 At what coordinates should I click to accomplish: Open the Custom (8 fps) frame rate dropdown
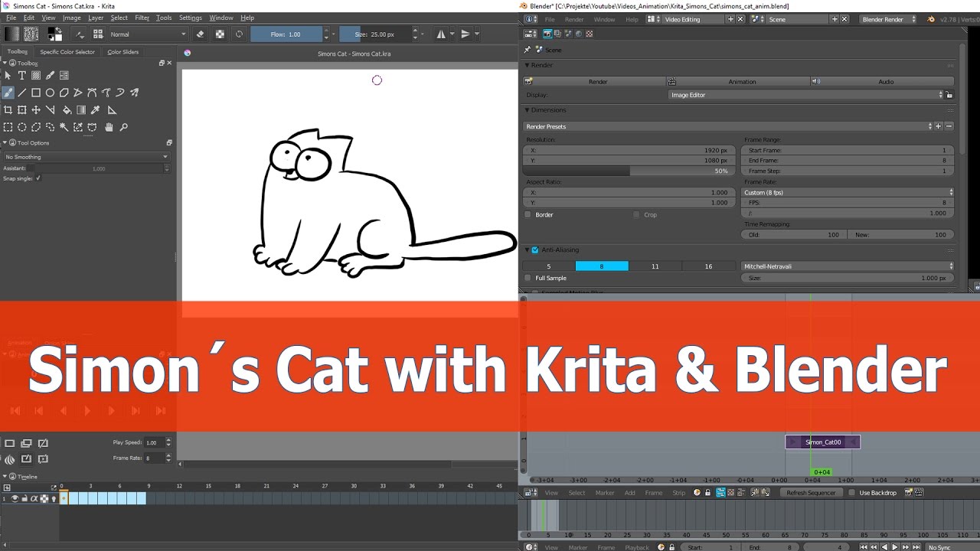(x=849, y=193)
